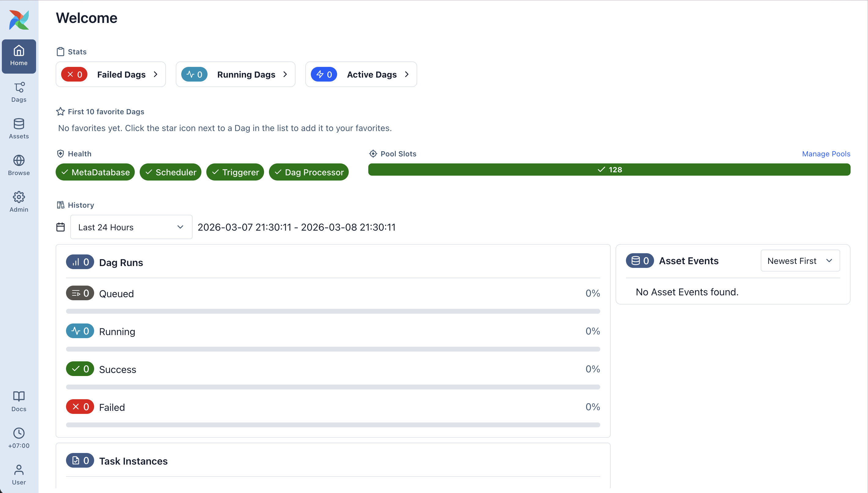The image size is (868, 493).
Task: Click the +07:00 timezone clock
Action: tap(19, 438)
